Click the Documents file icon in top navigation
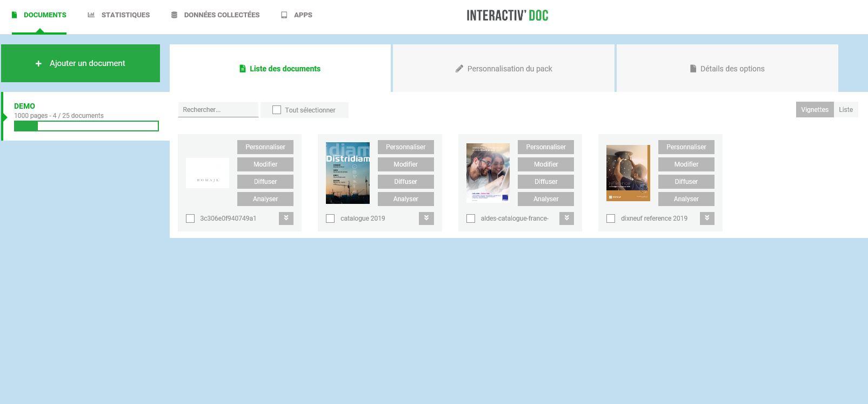This screenshot has height=404, width=868. [x=15, y=15]
